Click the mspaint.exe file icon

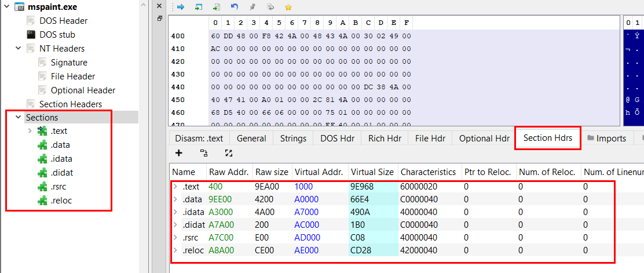[x=19, y=7]
